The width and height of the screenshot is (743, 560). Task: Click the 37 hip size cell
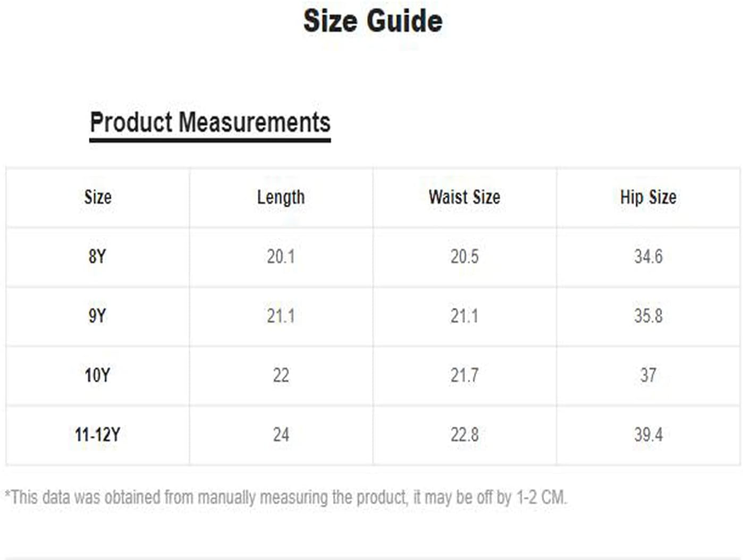[648, 376]
